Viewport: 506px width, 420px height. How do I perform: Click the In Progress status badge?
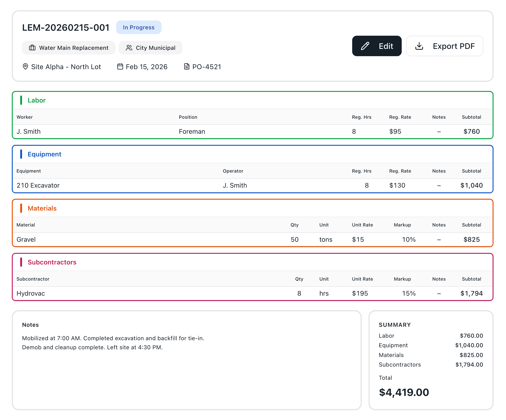tap(139, 27)
